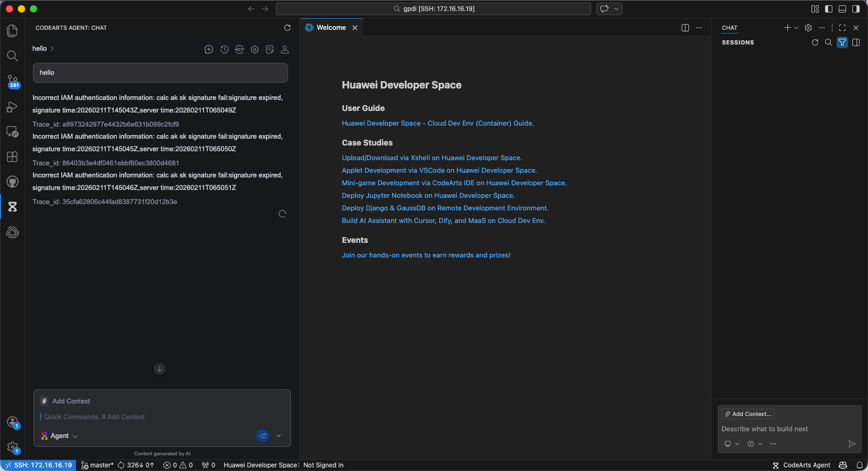
Task: Open Deploy Jupyter Notebook on Huawei Developer Space link
Action: [428, 195]
